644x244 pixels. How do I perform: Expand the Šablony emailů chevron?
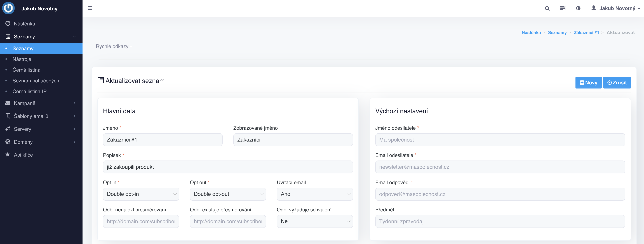click(x=74, y=116)
